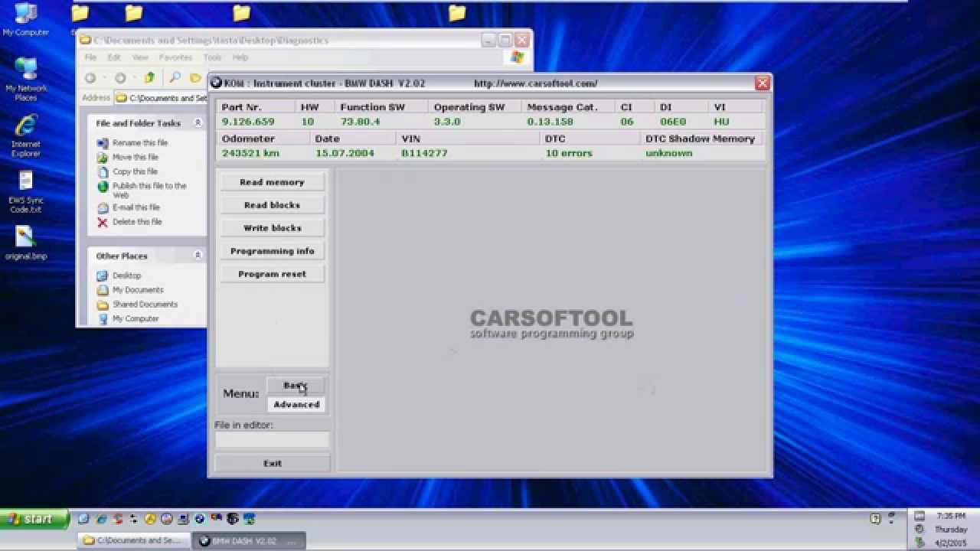Click Publish this file to the Web
The image size is (980, 551).
149,190
